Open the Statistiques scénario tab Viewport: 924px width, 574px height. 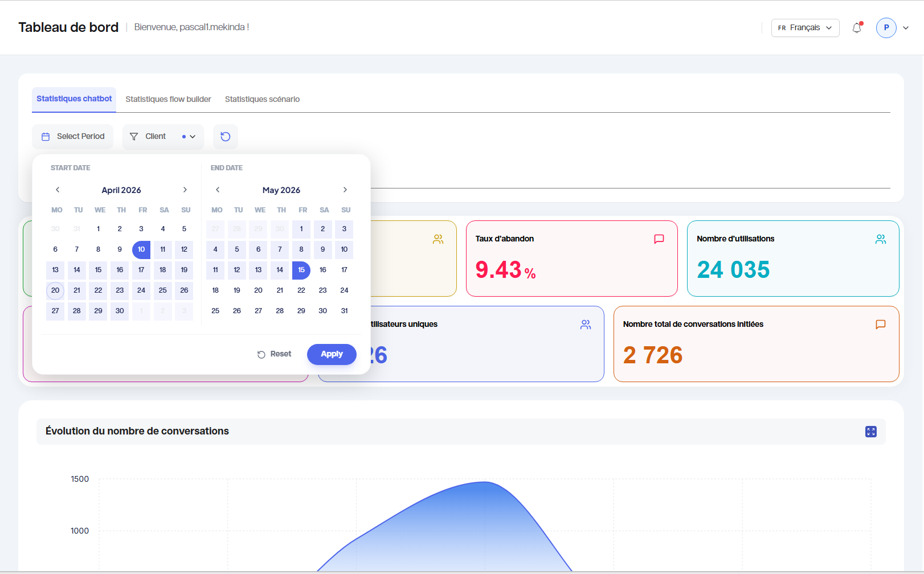[262, 99]
